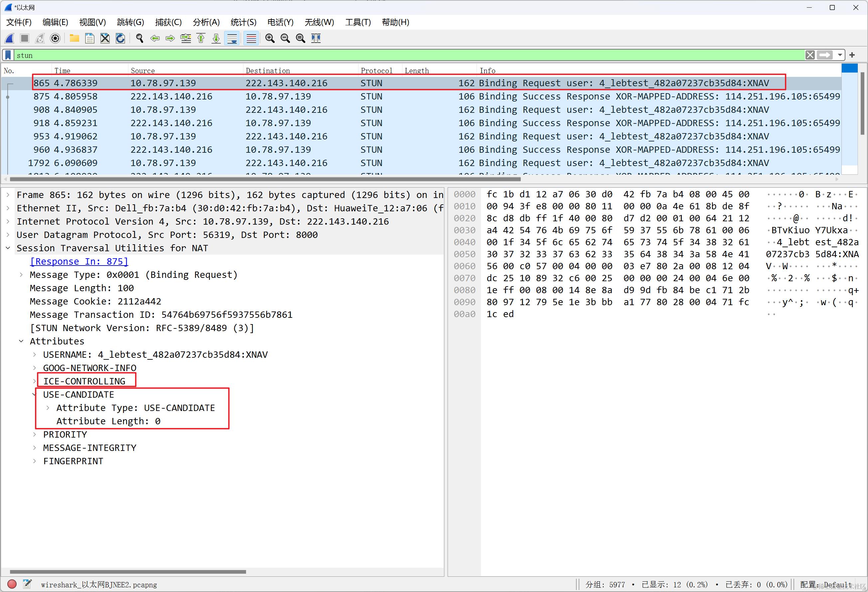The width and height of the screenshot is (868, 592).
Task: Open capture options gear icon
Action: coord(55,38)
